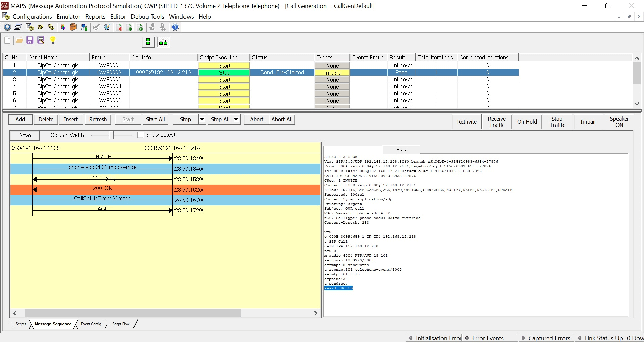
Task: Click the Abort All button
Action: [282, 119]
